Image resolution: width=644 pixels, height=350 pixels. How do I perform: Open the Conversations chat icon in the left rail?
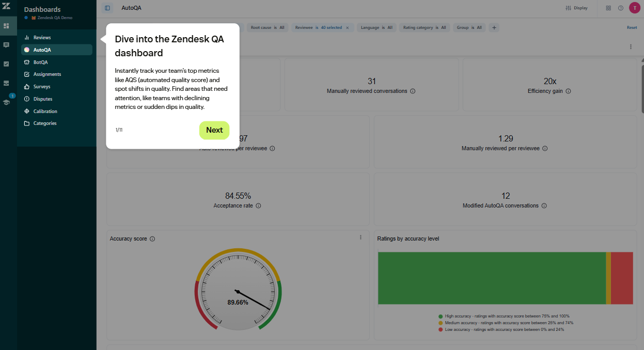[x=6, y=45]
